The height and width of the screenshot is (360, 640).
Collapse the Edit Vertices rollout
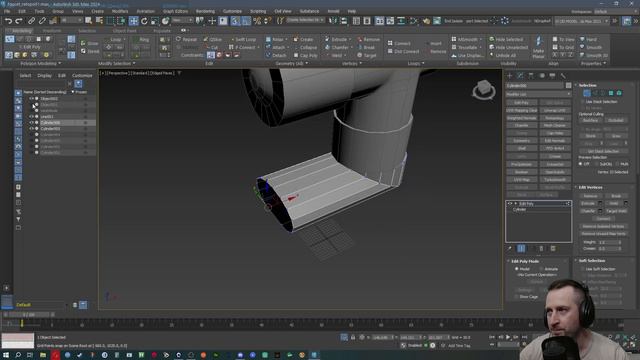click(590, 187)
